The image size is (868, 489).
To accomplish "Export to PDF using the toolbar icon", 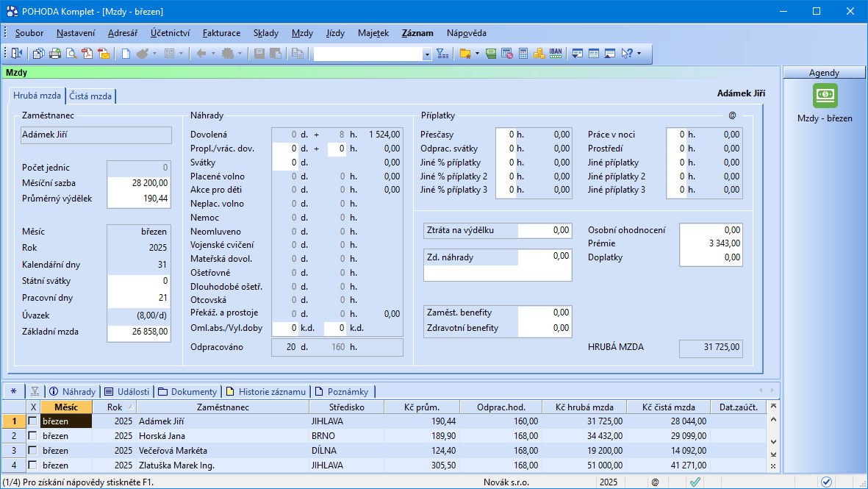I will point(87,54).
